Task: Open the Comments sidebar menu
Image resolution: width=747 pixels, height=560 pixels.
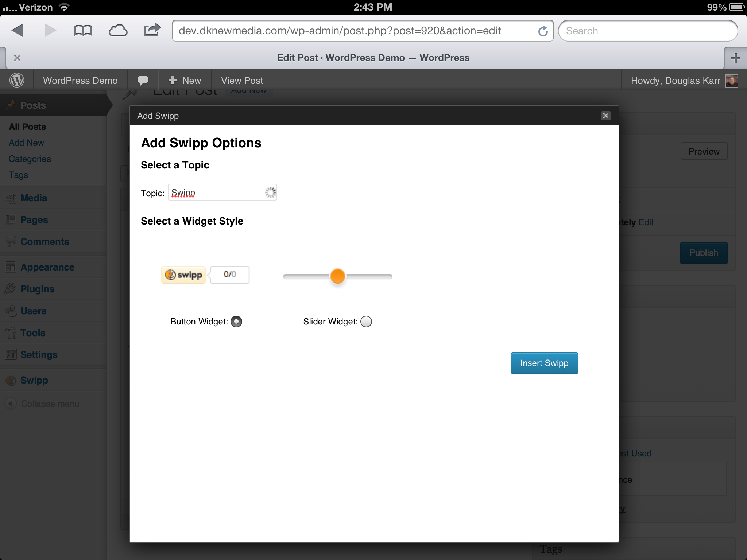Action: pyautogui.click(x=53, y=241)
